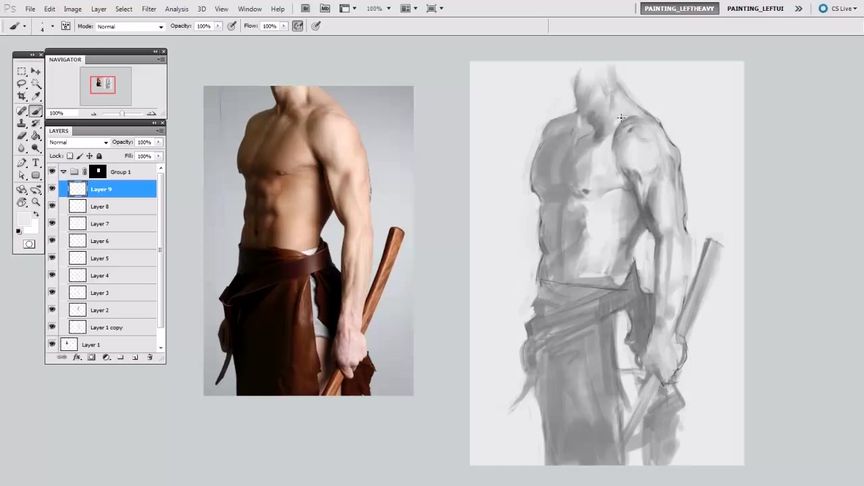
Task: Select the Brush tool in toolbox
Action: click(35, 111)
